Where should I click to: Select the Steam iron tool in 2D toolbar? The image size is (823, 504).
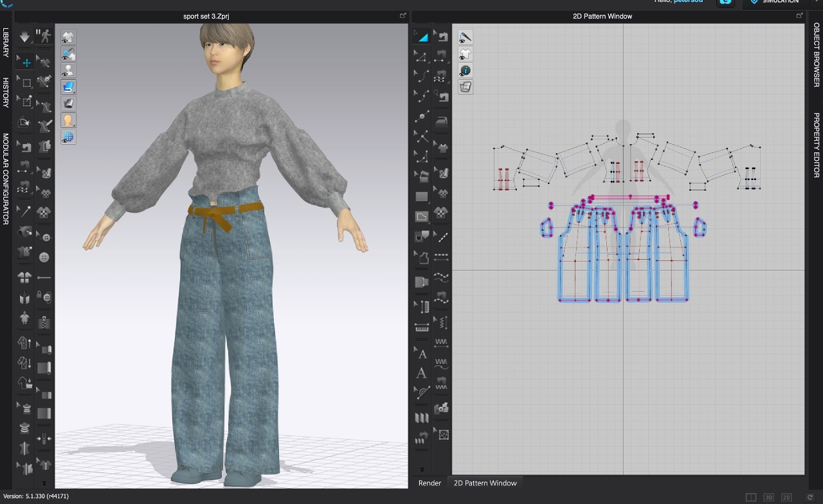[442, 120]
